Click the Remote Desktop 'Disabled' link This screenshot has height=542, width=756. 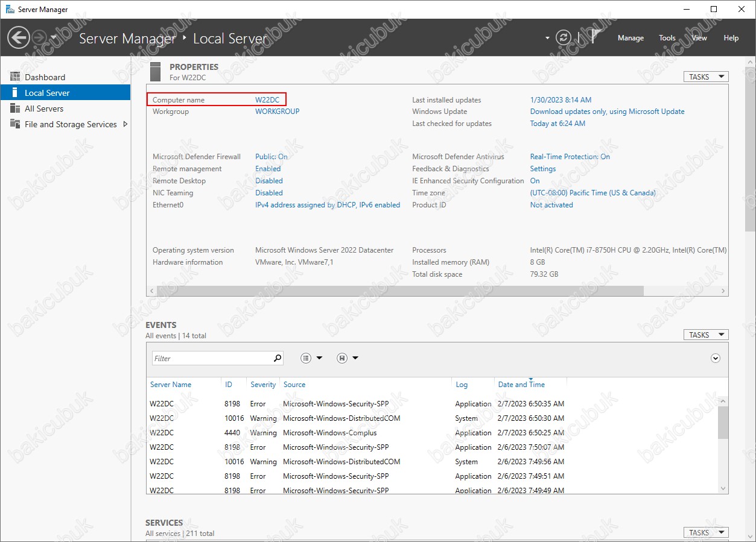(269, 181)
